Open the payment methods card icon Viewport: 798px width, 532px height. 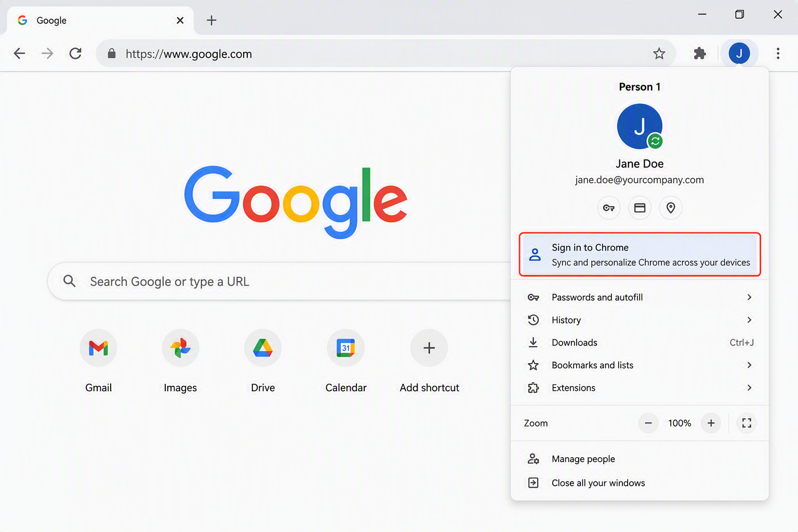pos(640,208)
